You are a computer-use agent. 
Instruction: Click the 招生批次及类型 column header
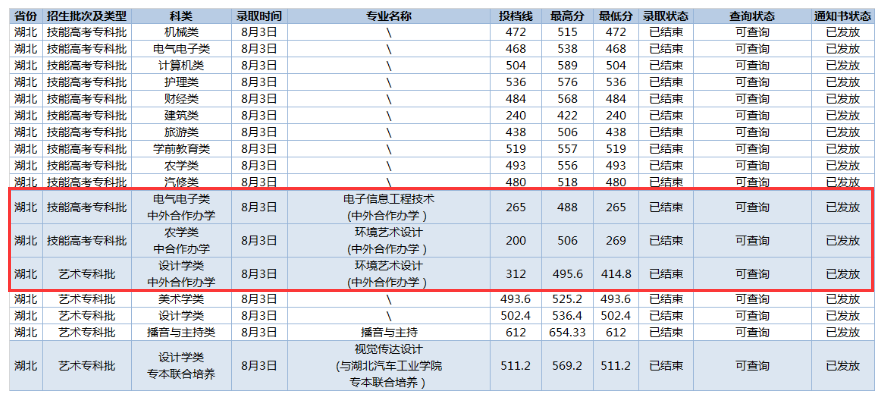tap(87, 16)
